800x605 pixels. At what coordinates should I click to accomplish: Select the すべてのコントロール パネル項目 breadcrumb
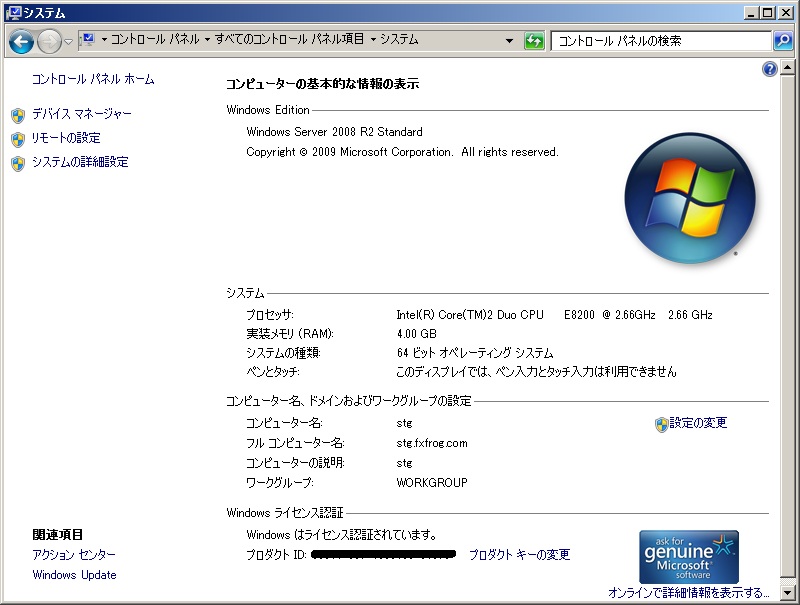click(x=289, y=40)
